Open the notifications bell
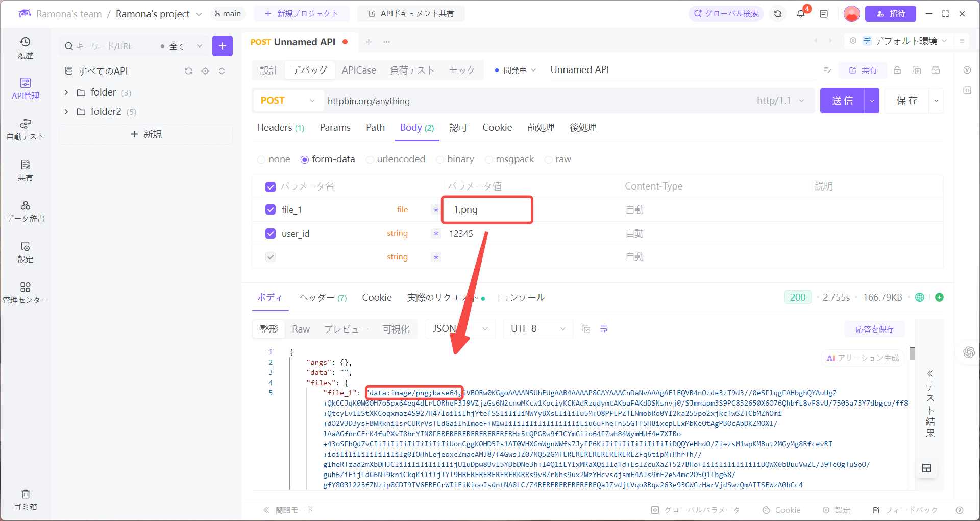Screen dimensions: 980x521 click(x=801, y=14)
